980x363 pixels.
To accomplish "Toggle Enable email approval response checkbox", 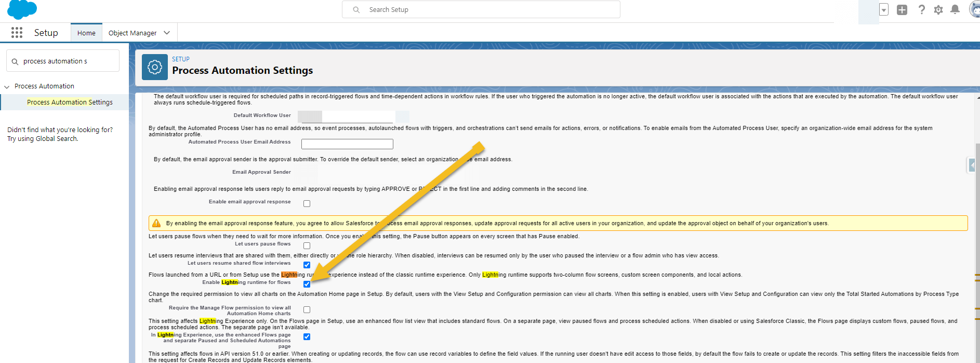I will click(x=307, y=204).
